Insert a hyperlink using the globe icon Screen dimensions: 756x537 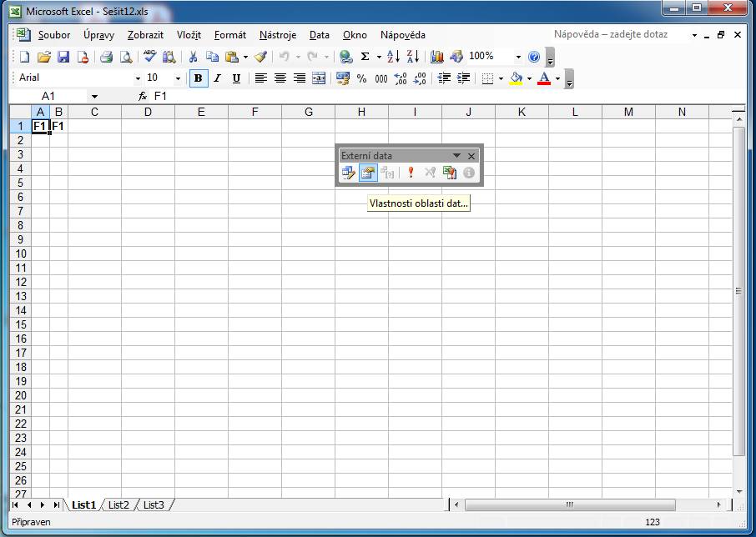pyautogui.click(x=345, y=57)
